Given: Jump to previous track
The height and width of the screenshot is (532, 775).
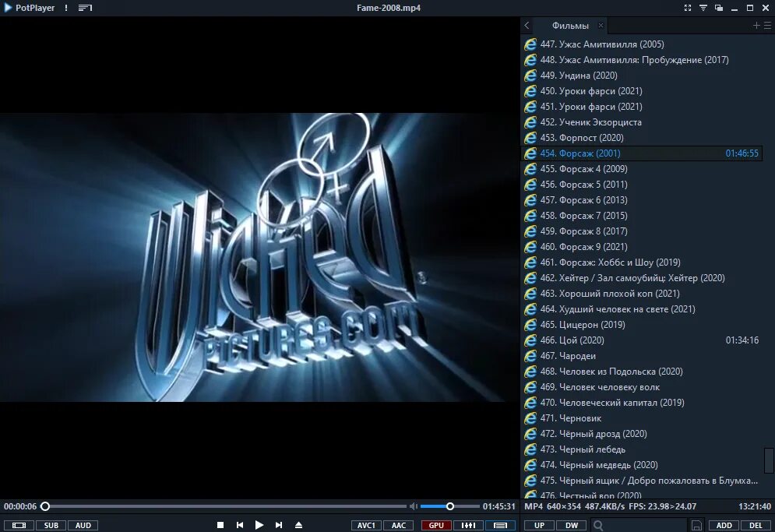Looking at the screenshot, I should [x=240, y=525].
